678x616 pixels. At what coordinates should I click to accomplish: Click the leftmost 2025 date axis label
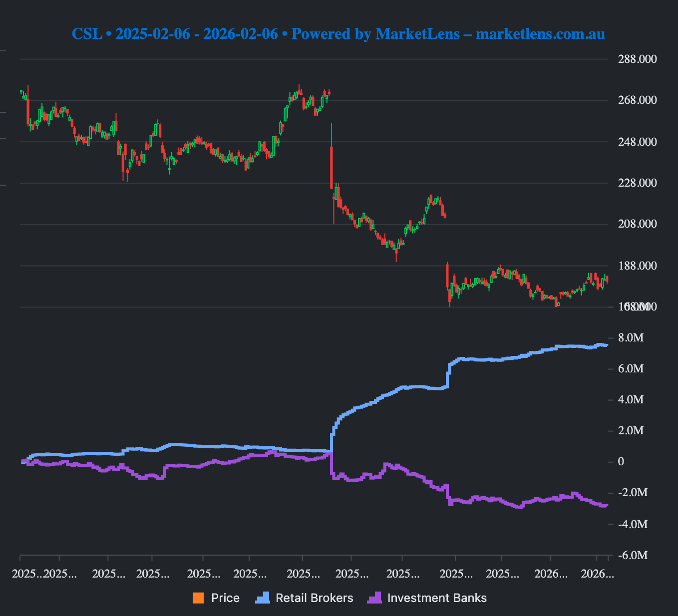[27, 574]
